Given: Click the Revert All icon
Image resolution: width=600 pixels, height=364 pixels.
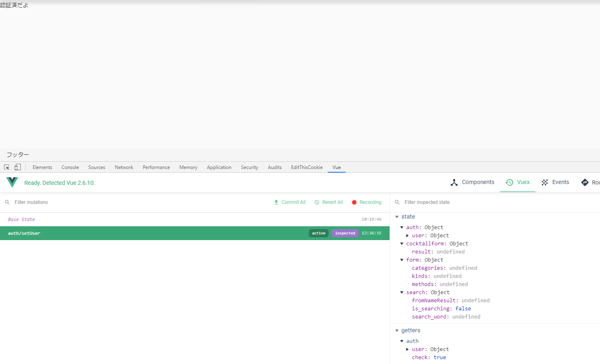Looking at the screenshot, I should 317,202.
